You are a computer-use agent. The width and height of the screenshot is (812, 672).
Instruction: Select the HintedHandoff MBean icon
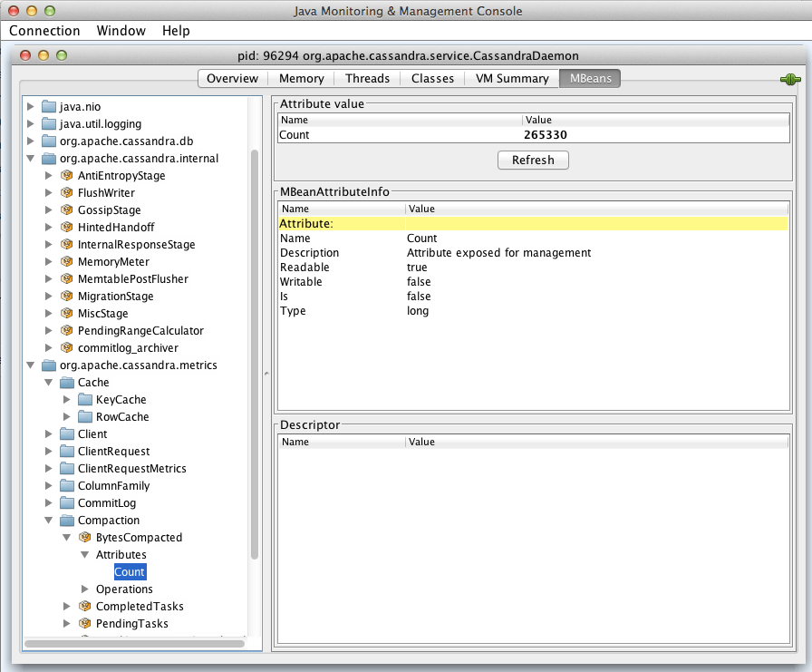pos(66,227)
